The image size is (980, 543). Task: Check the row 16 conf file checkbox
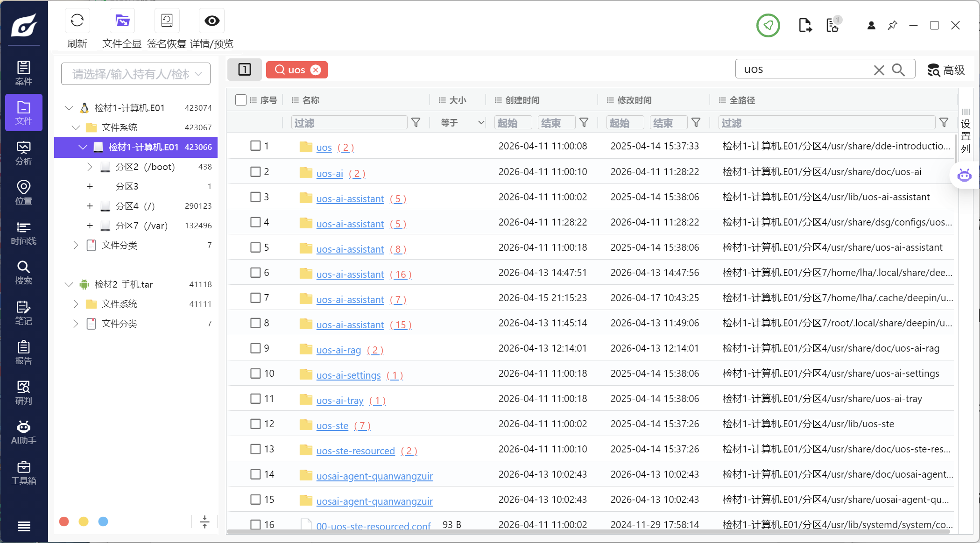tap(255, 524)
